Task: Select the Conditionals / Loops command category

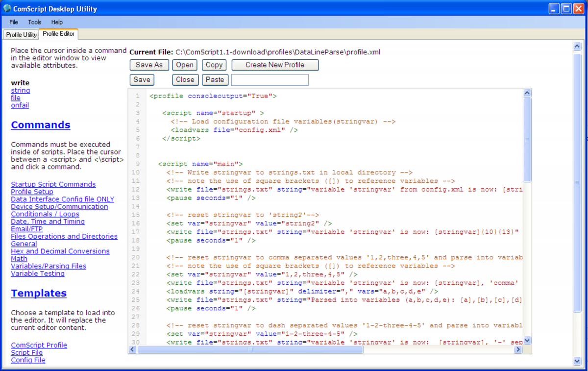Action: [x=45, y=214]
